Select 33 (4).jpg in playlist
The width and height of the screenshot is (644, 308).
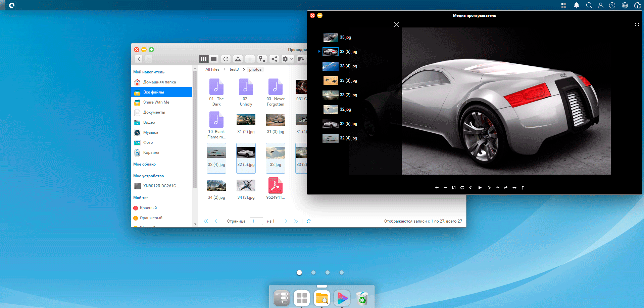(x=340, y=66)
